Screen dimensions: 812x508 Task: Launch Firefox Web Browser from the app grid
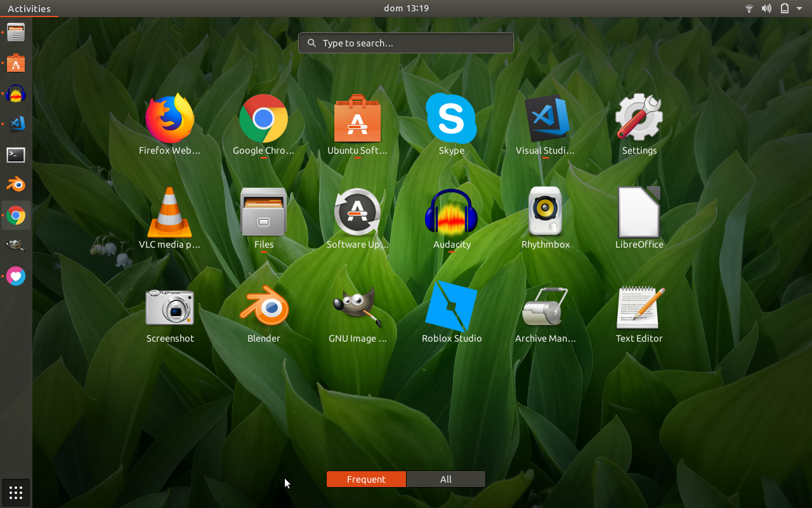169,125
